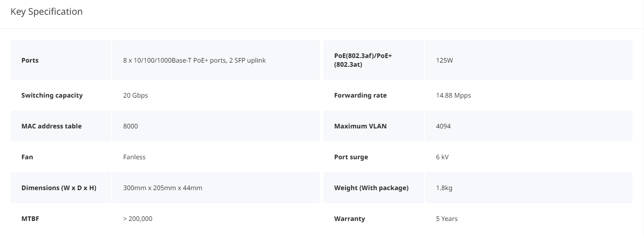Screen dimensions: 644x238
Task: Select the Ports label cell
Action: (x=61, y=60)
